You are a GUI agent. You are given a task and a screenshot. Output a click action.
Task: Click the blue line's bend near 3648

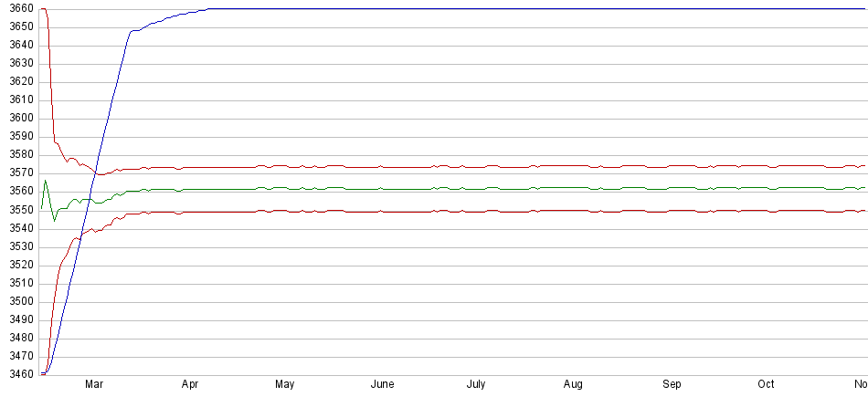click(x=132, y=31)
